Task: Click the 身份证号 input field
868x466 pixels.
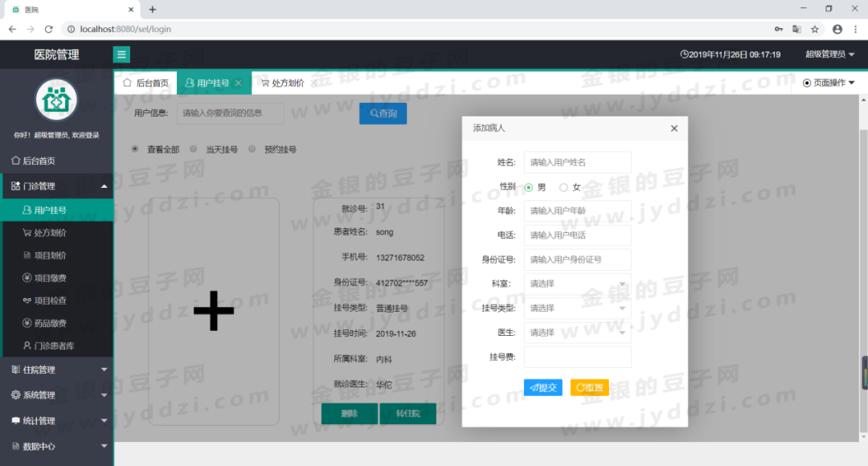Action: pos(577,260)
